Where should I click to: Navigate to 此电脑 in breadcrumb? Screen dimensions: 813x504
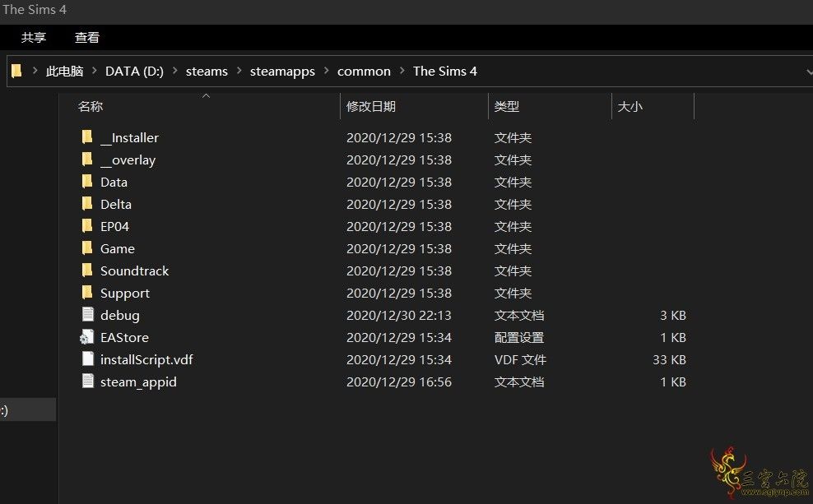(x=64, y=71)
